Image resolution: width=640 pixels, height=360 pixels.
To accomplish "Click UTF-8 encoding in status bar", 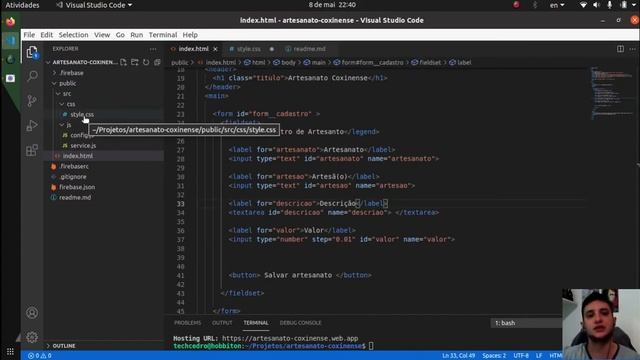I will pos(521,356).
